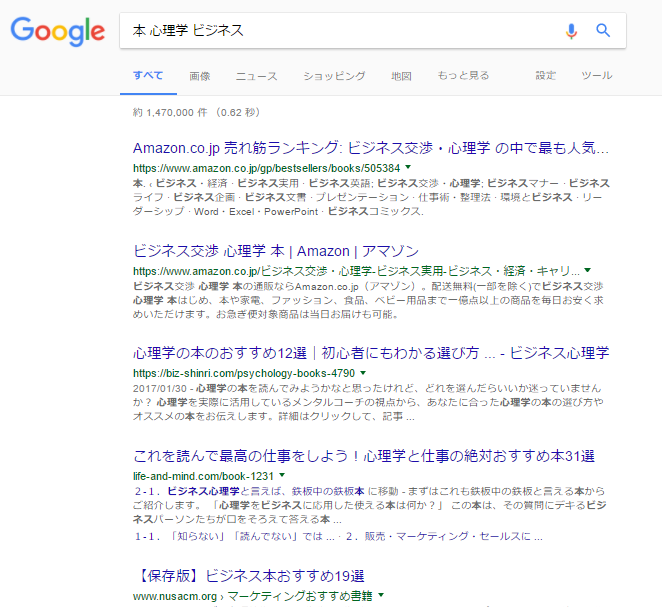Open the ビジネス交渉 心理学 本 | Amazon result
The image size is (662, 607).
click(x=276, y=251)
